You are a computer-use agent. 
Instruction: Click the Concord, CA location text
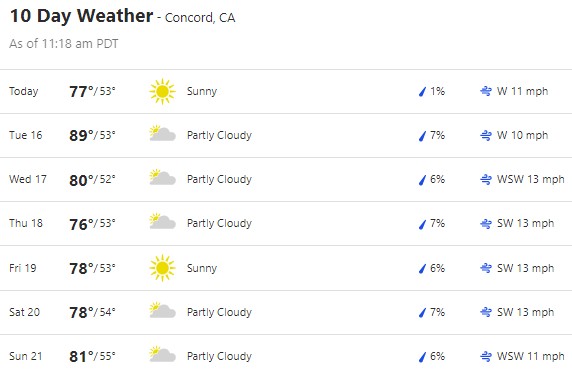click(200, 18)
